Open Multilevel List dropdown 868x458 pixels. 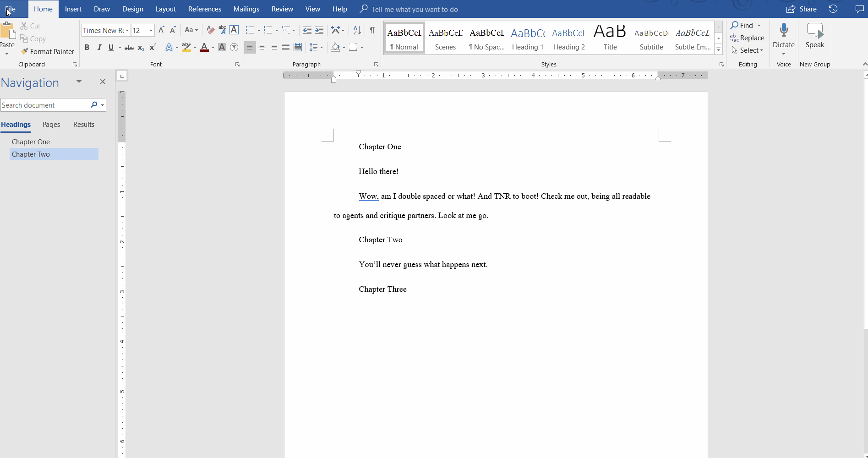tap(294, 31)
